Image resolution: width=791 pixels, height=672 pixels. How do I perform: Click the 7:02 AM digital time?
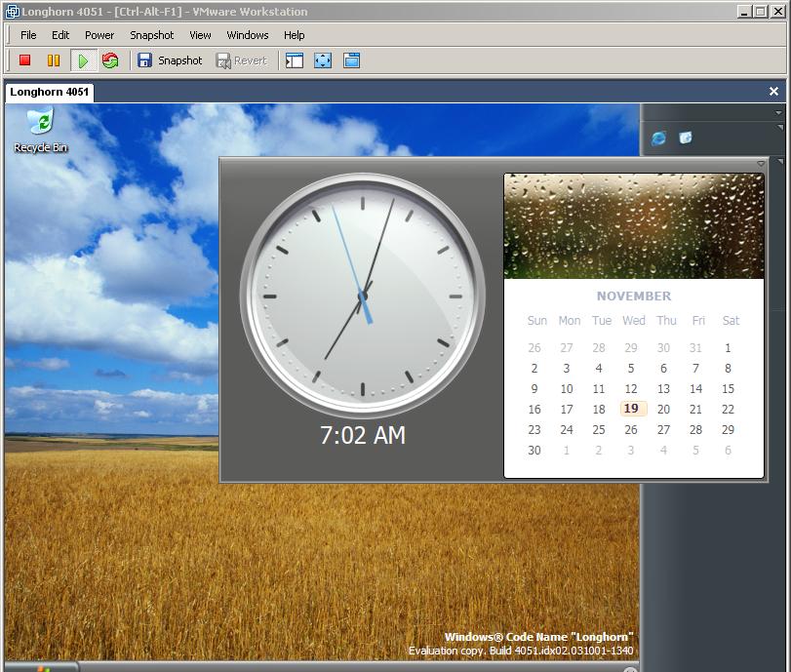click(x=363, y=435)
